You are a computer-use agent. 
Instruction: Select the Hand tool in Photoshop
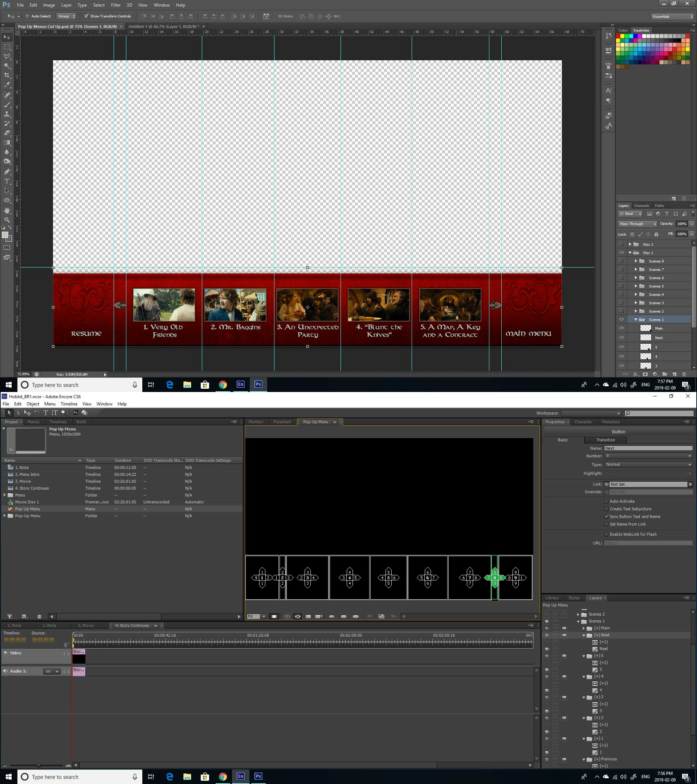7,210
